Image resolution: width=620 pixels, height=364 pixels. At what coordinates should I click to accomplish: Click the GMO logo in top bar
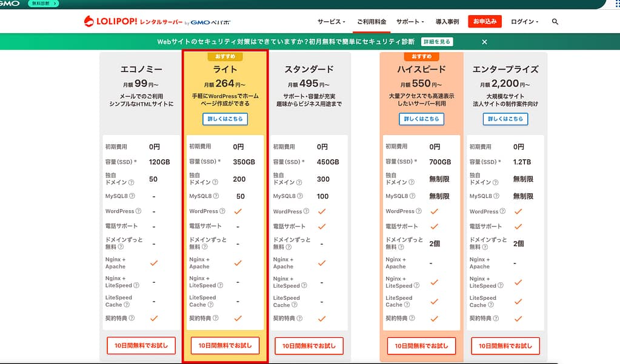[10, 4]
